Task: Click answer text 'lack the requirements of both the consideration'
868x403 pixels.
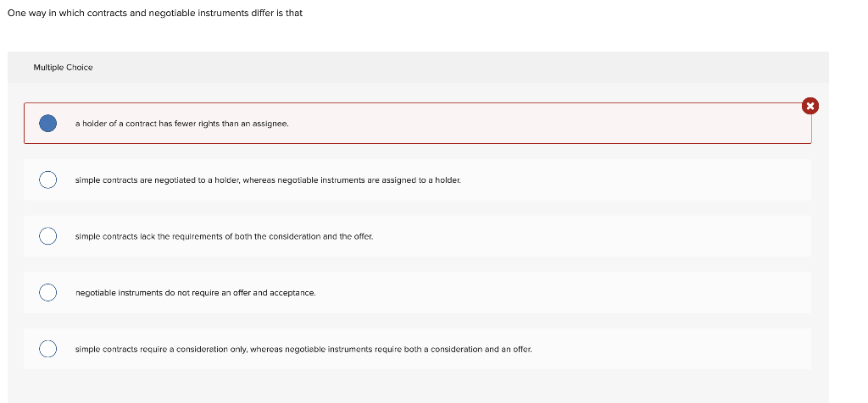Action: pyautogui.click(x=231, y=236)
